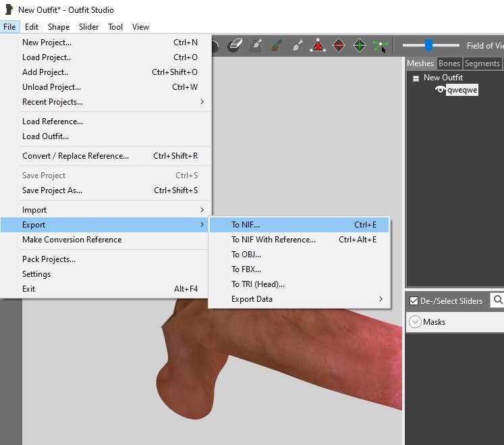The width and height of the screenshot is (504, 445).
Task: Expand the Masks section chevron
Action: pos(415,322)
